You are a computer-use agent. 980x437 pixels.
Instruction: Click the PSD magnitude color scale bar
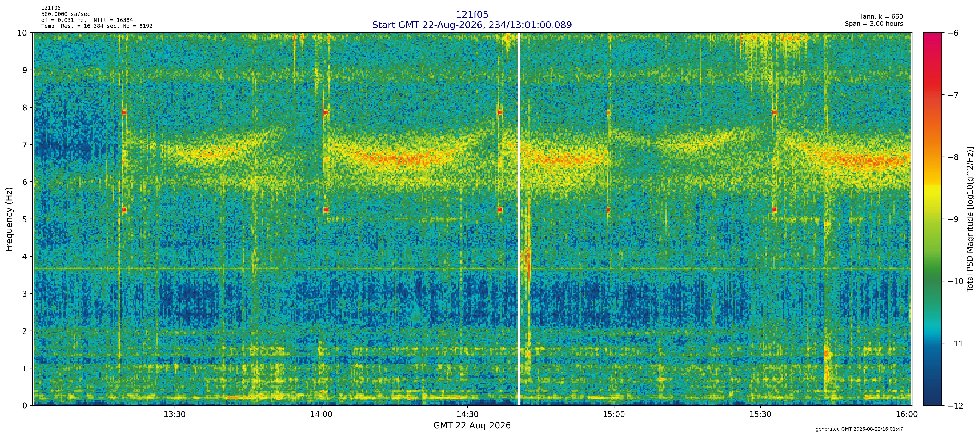(x=933, y=219)
